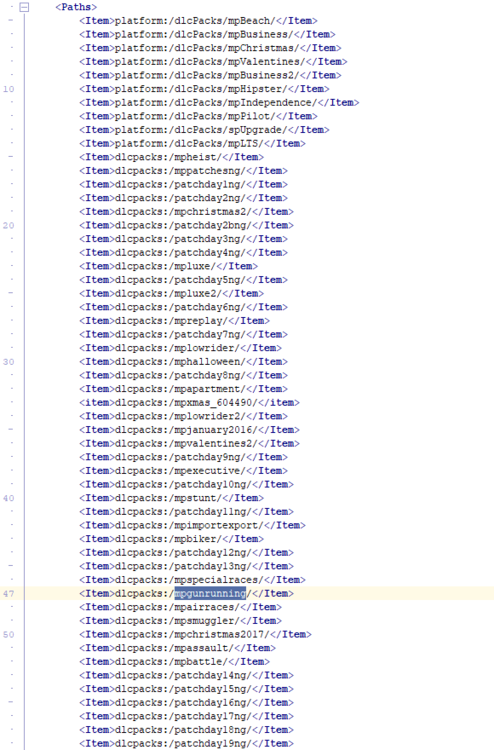Viewport: 494px width, 750px height.
Task: Select the patchday7ng line
Action: [184, 334]
